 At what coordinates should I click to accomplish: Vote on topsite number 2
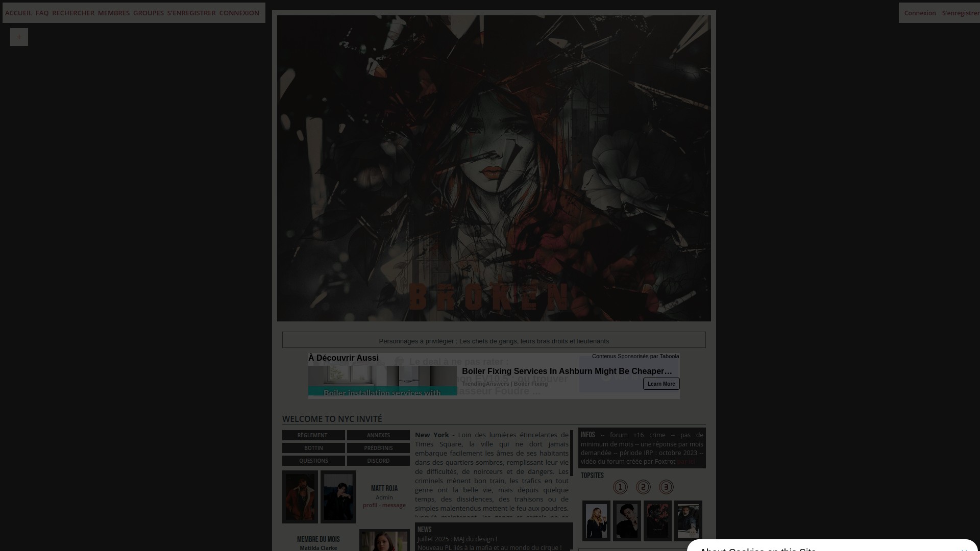[643, 487]
